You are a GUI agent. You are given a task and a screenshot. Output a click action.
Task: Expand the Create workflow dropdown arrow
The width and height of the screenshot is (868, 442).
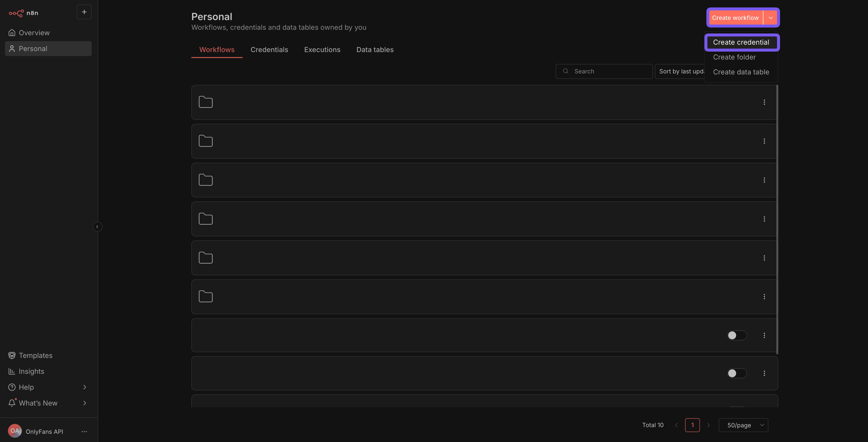[x=771, y=18]
